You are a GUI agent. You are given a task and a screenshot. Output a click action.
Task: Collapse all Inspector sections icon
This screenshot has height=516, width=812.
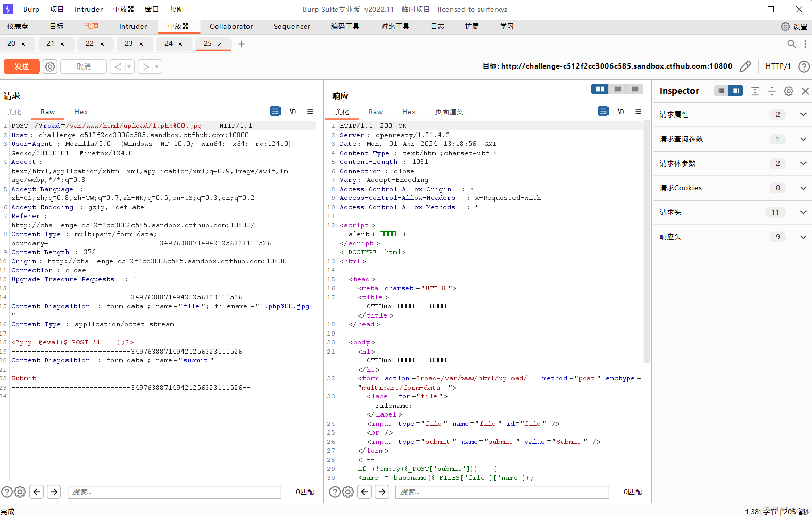coord(772,91)
